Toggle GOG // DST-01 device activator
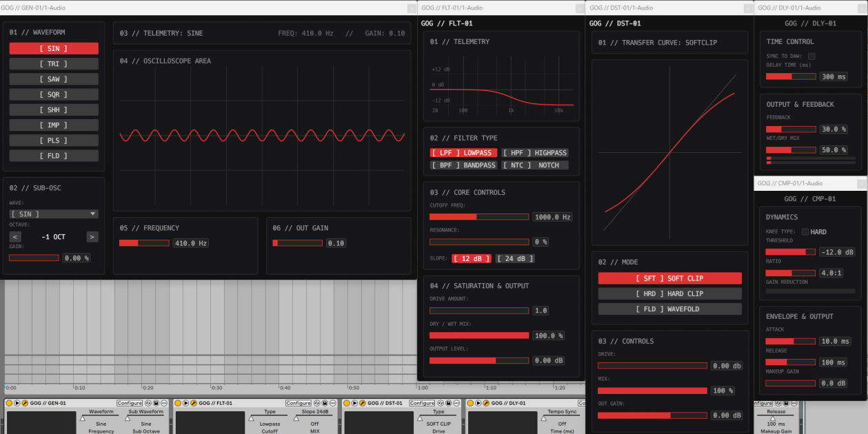Image resolution: width=868 pixels, height=434 pixels. (x=347, y=403)
